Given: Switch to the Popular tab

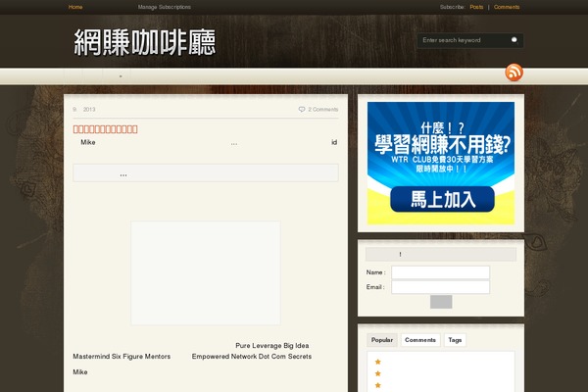Looking at the screenshot, I should tap(382, 340).
